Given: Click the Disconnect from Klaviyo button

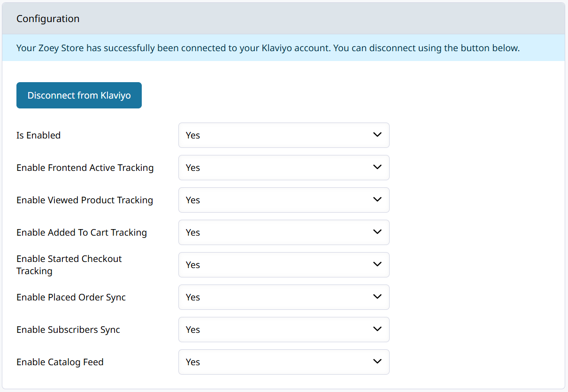Looking at the screenshot, I should coord(79,95).
